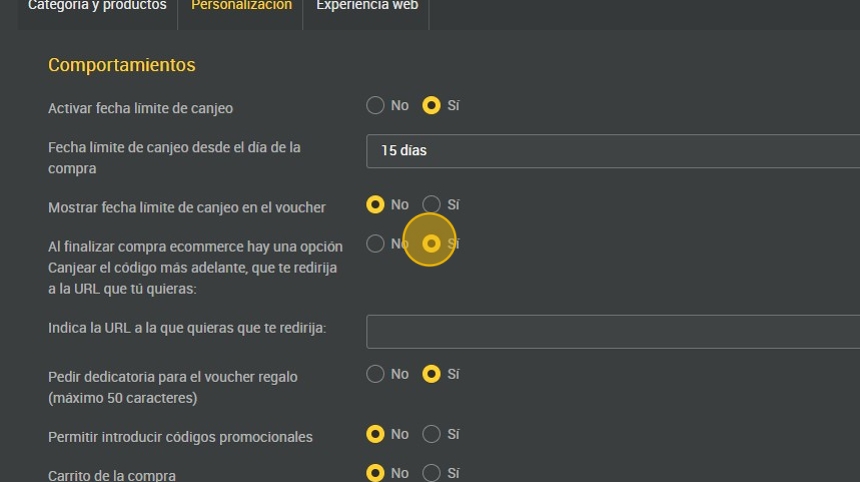Click the Fecha límite de canjeo desde label
The width and height of the screenshot is (860, 482).
tap(174, 148)
